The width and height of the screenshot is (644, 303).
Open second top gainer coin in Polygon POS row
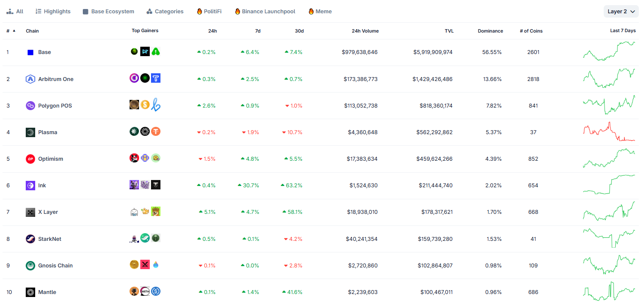click(x=145, y=105)
